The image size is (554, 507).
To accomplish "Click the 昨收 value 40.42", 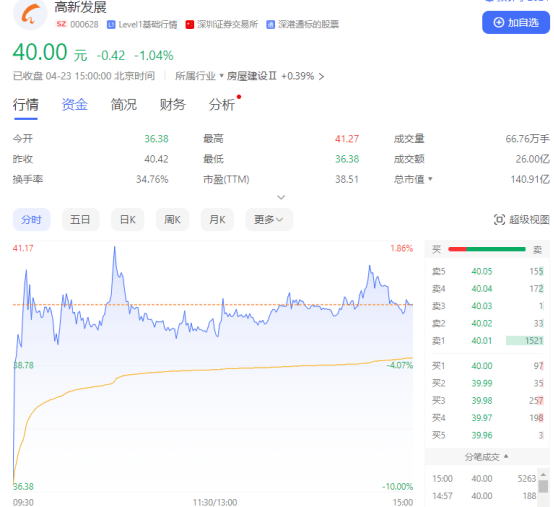I will point(156,159).
